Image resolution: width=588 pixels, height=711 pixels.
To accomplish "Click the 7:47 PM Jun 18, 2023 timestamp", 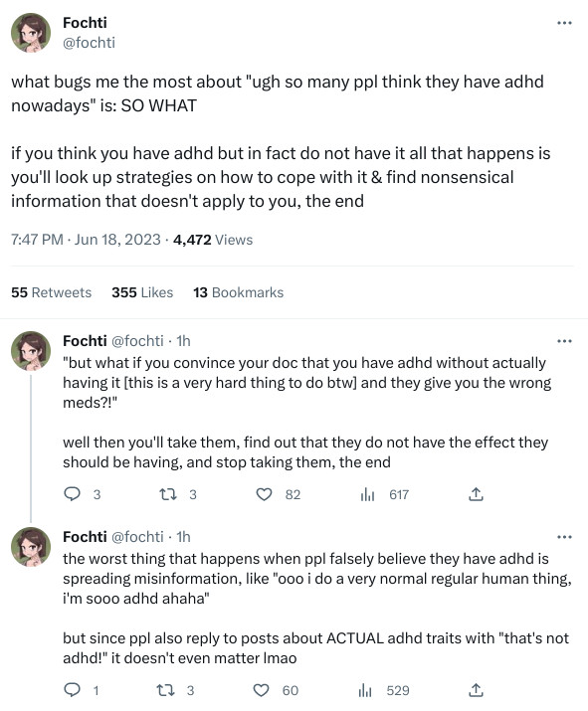I will click(x=86, y=240).
